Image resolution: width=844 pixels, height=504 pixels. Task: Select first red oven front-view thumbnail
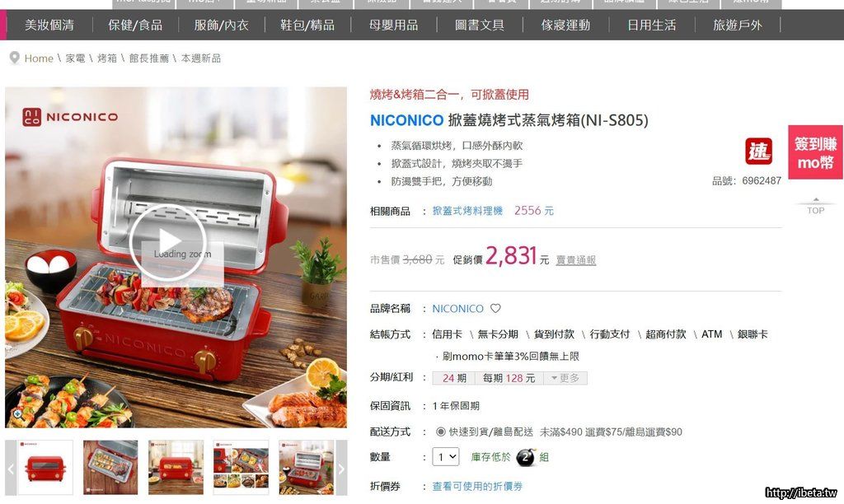46,468
